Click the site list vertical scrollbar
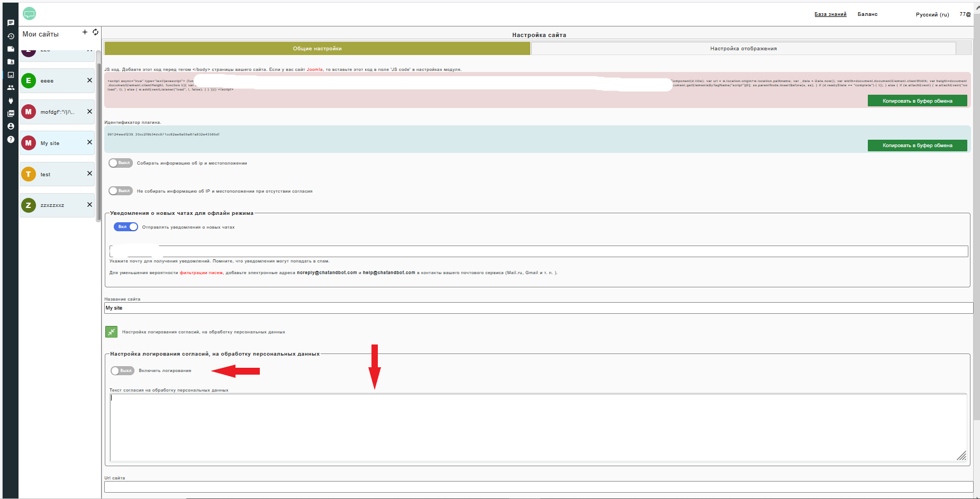The height and width of the screenshot is (499, 980). point(98,143)
